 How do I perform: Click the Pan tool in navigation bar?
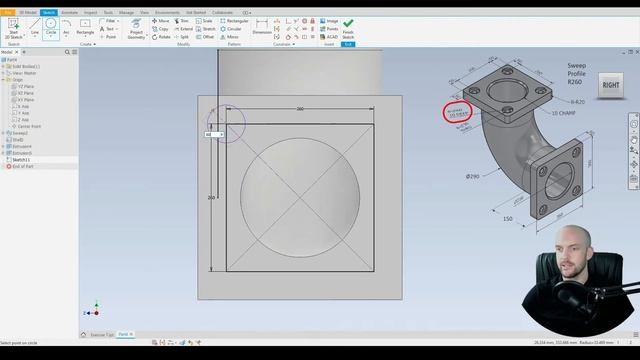[x=633, y=140]
